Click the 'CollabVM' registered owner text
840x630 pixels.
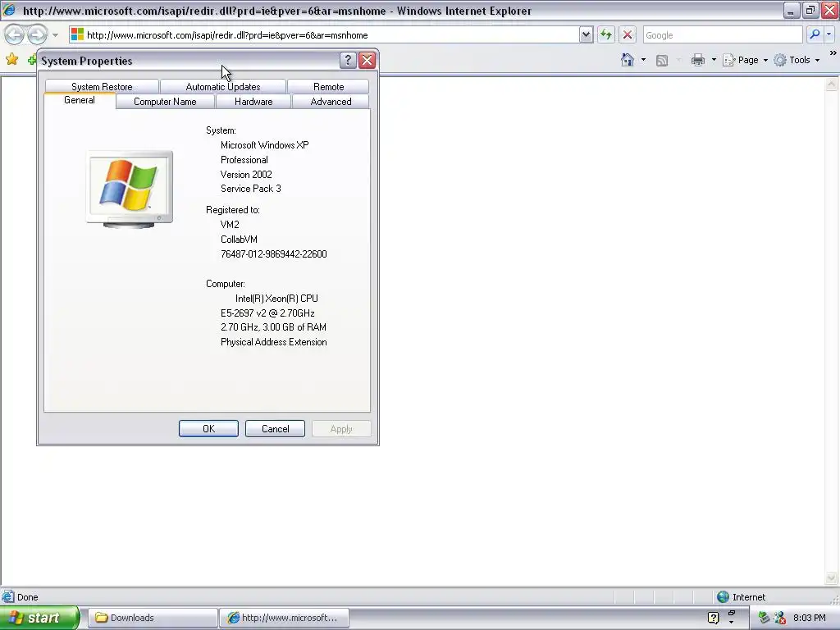pyautogui.click(x=239, y=240)
